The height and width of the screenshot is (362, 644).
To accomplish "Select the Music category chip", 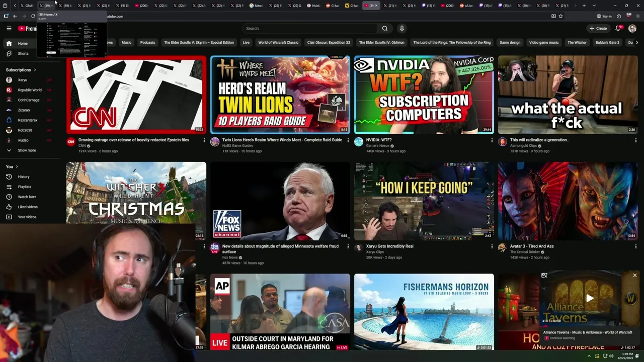I will [x=126, y=43].
